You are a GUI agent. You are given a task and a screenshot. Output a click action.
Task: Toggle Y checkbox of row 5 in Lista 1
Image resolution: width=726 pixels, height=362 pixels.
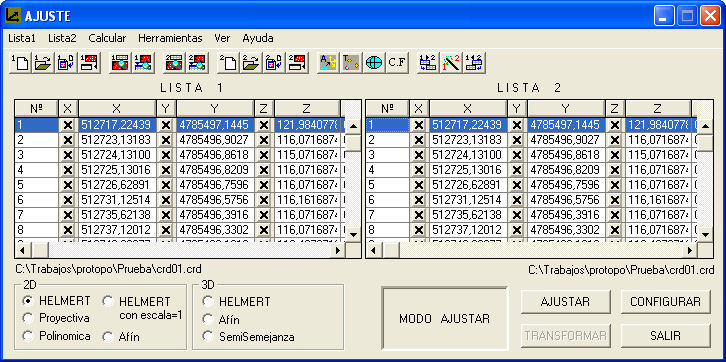[166, 185]
